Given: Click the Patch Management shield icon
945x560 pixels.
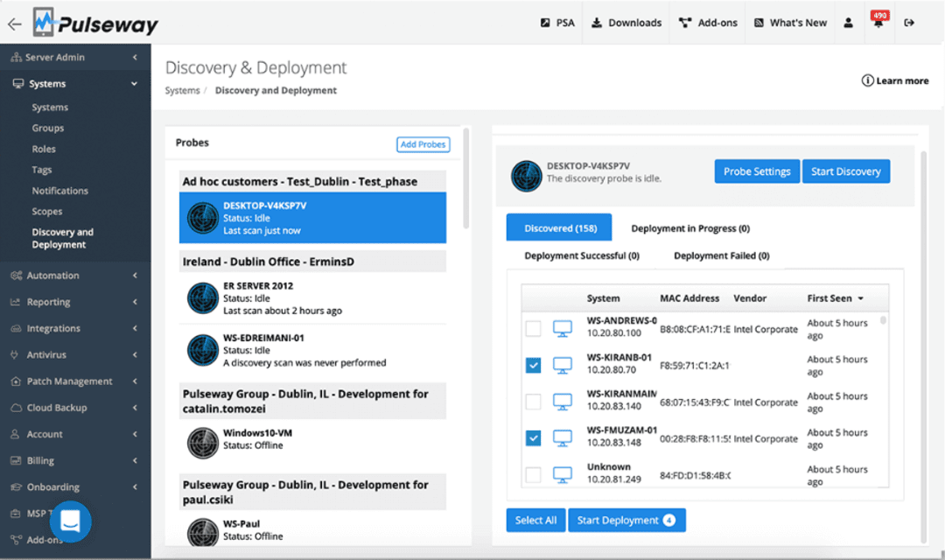Looking at the screenshot, I should click(x=16, y=381).
